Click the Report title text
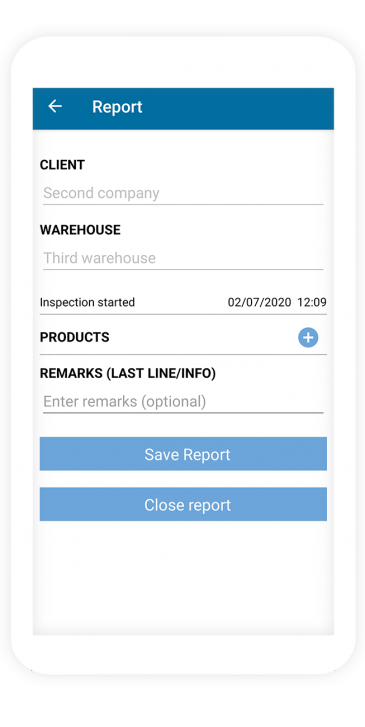The image size is (365, 727). [x=117, y=107]
